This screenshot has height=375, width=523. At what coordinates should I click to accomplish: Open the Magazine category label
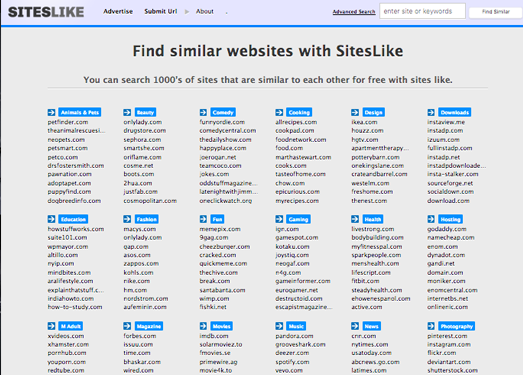click(x=149, y=326)
